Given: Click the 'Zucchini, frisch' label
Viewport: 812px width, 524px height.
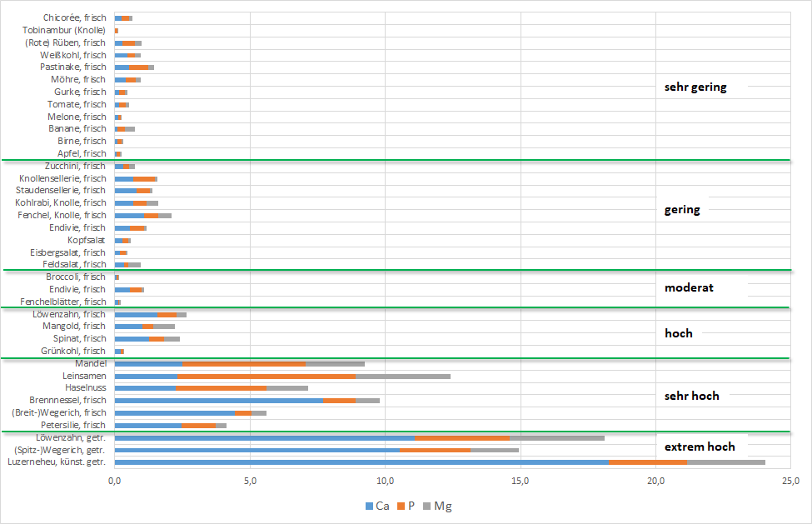Looking at the screenshot, I should pyautogui.click(x=75, y=167).
